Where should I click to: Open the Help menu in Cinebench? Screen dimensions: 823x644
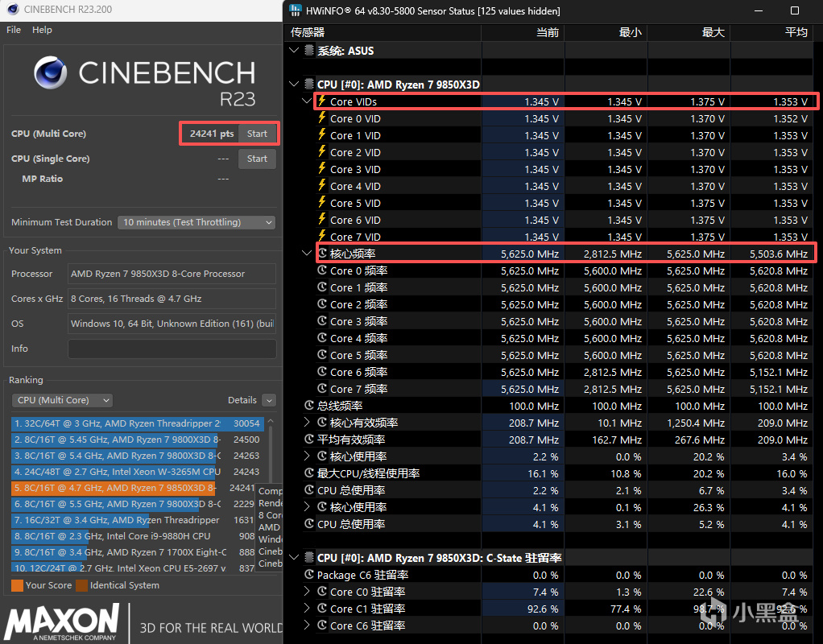click(x=42, y=30)
